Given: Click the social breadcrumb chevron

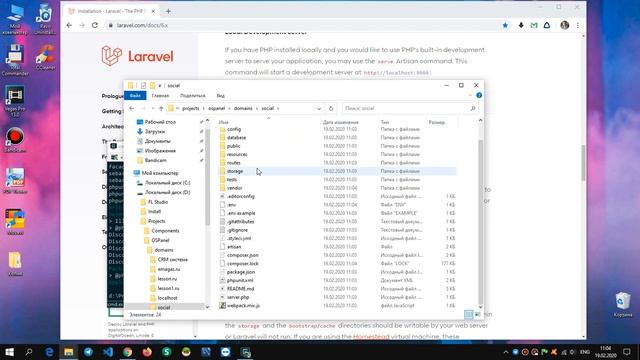Looking at the screenshot, I should click(278, 109).
